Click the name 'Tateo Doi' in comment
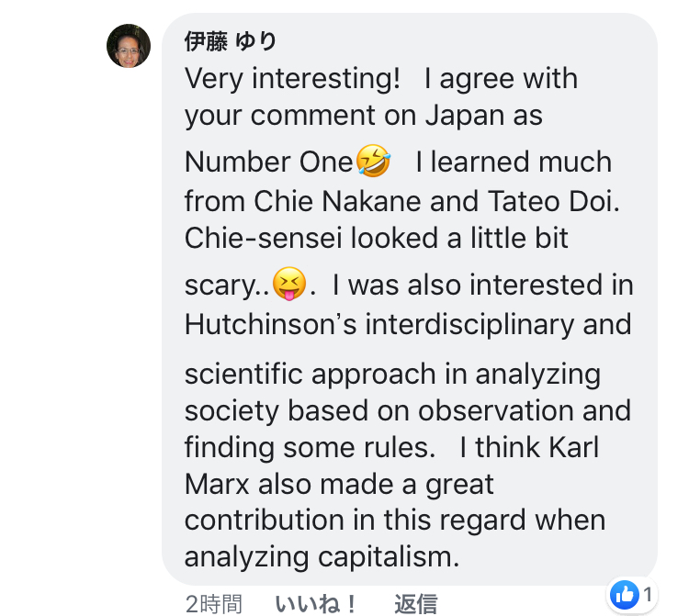This screenshot has height=616, width=689. tap(550, 202)
